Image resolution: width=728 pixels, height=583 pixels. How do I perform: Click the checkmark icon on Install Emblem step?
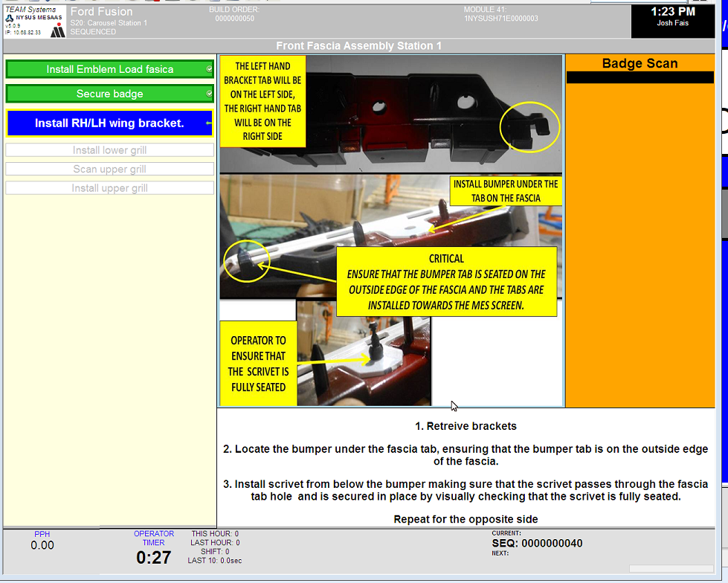point(210,69)
